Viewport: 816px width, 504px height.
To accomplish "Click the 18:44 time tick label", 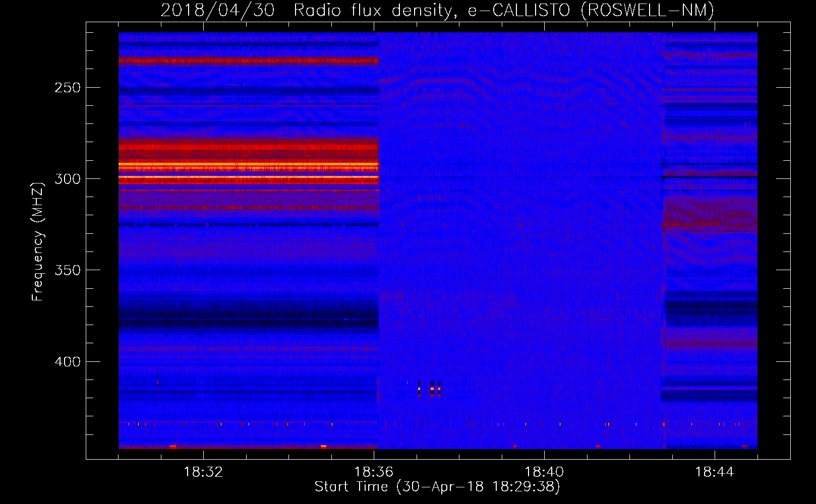I will (715, 472).
